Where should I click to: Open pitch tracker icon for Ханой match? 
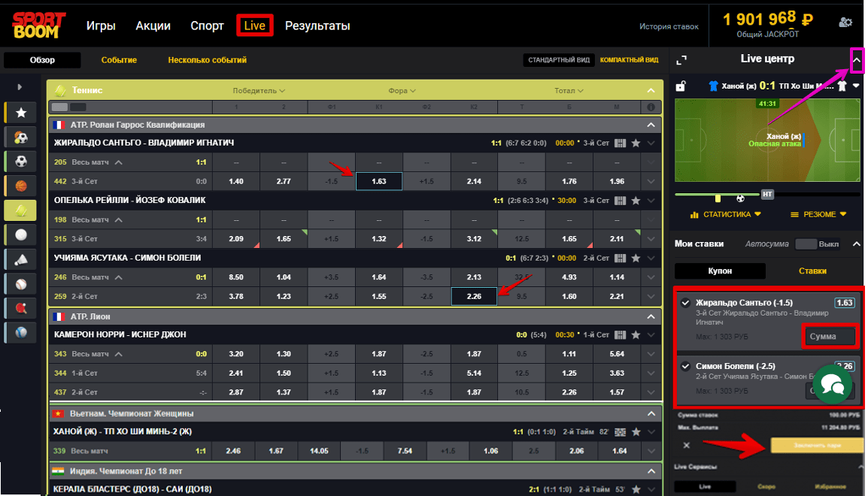pos(620,431)
